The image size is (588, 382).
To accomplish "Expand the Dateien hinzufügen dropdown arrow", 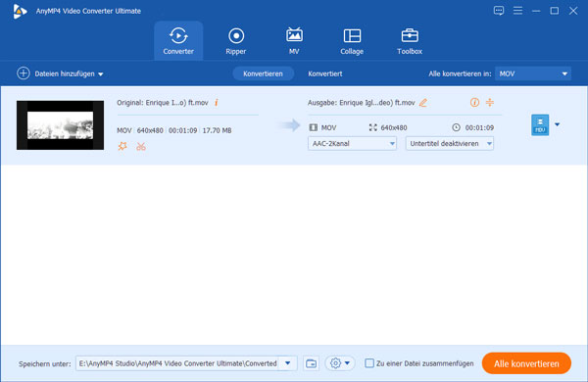I will pos(101,74).
